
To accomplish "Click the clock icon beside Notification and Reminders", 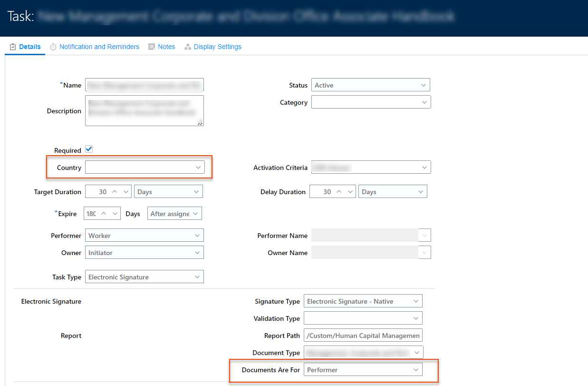I will pyautogui.click(x=53, y=46).
